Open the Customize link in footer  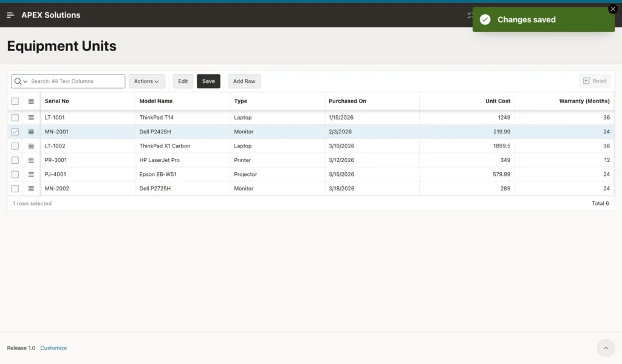[x=53, y=348]
